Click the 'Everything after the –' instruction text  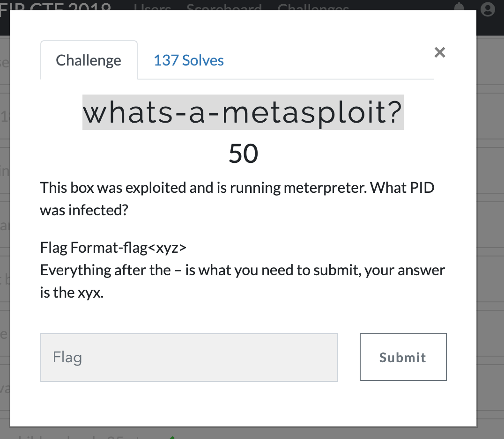(242, 270)
